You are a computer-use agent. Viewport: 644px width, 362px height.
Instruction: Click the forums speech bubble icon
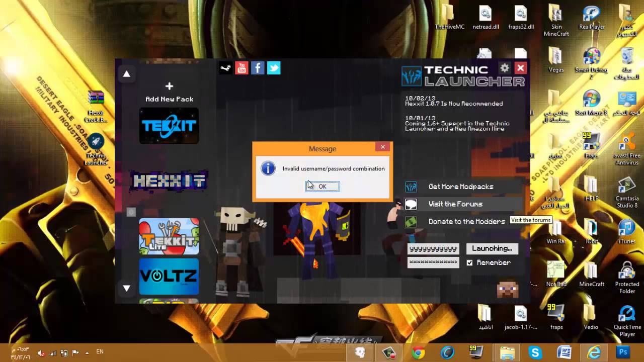click(x=411, y=204)
